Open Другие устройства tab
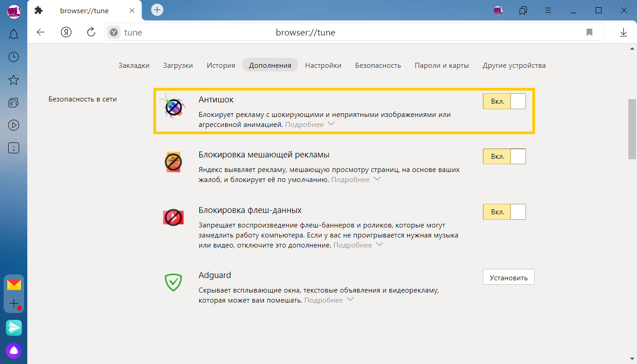 click(514, 65)
